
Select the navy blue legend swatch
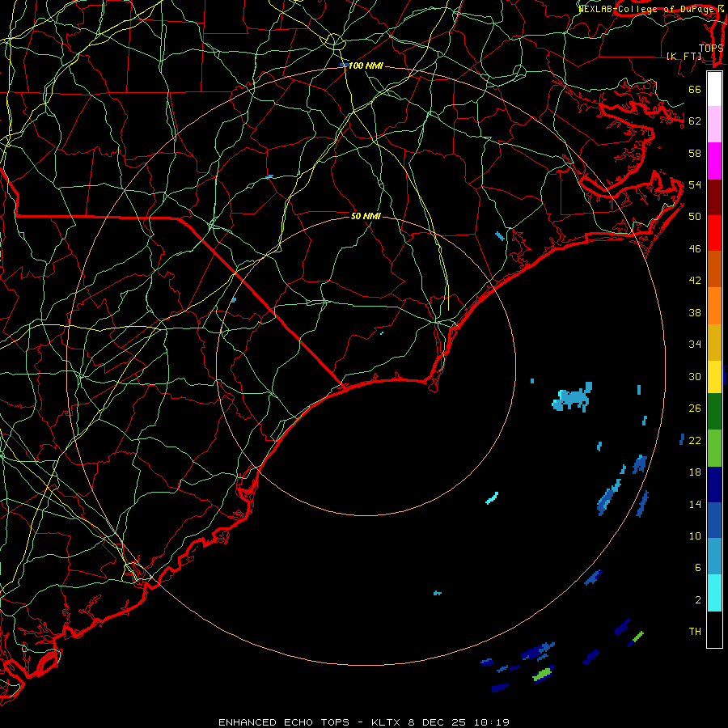point(714,485)
